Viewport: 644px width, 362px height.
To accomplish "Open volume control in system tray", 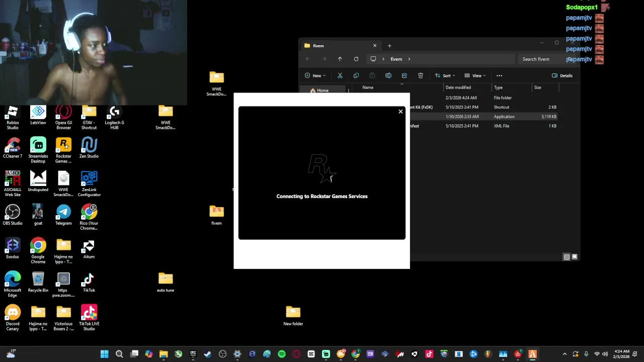I will [x=605, y=354].
